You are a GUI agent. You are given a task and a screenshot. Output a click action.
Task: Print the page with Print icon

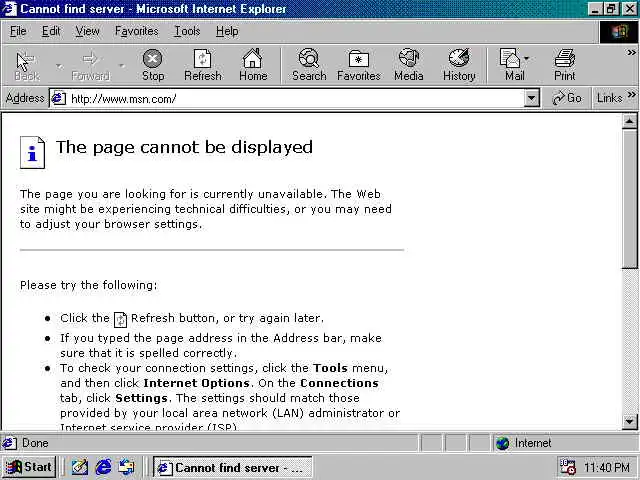coord(564,58)
